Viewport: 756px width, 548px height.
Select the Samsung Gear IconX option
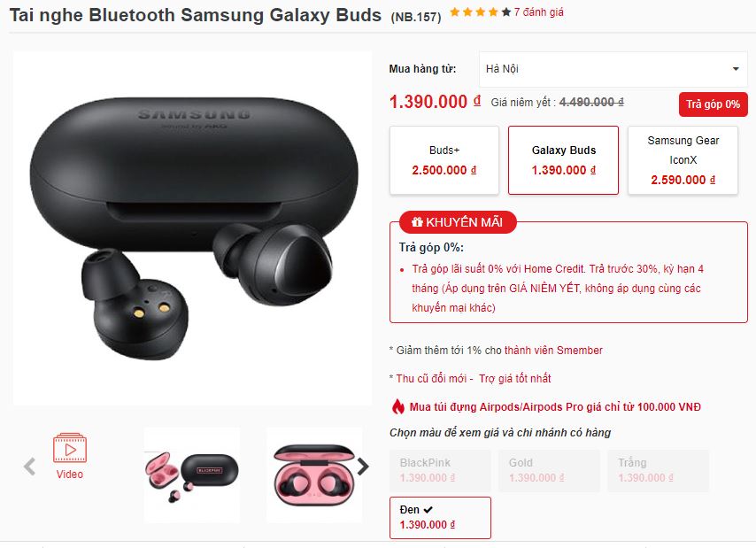(683, 160)
